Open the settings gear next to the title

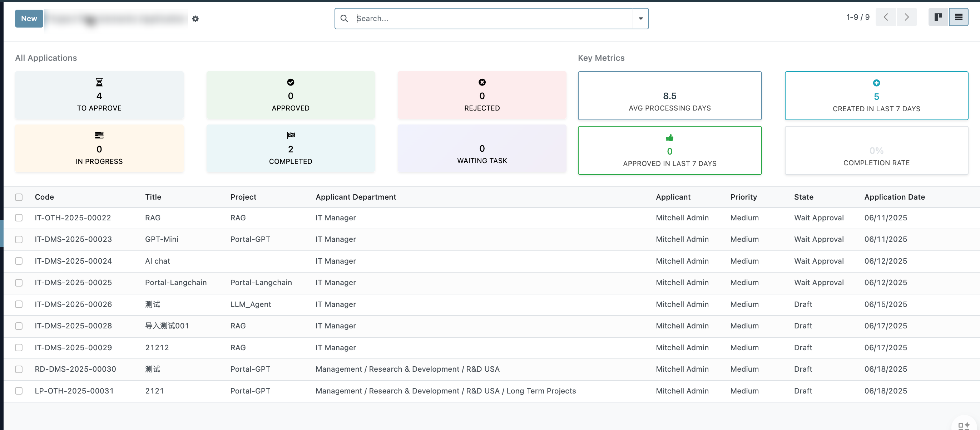pyautogui.click(x=195, y=19)
